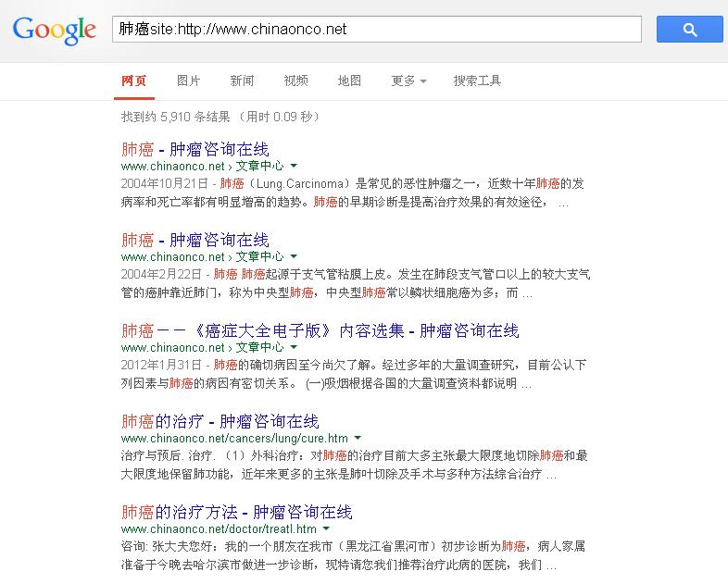Open 肺癌的治疗方法 - 肿瘤咨询在线 result
Image resolution: width=728 pixels, height=584 pixels.
point(237,512)
